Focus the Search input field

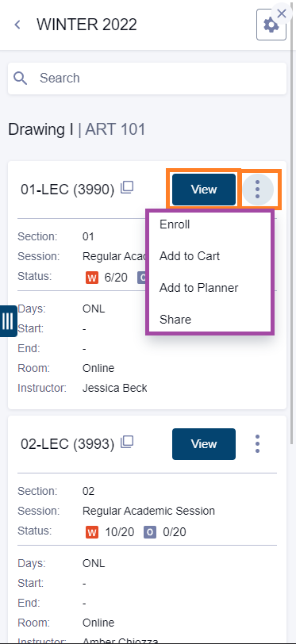147,78
